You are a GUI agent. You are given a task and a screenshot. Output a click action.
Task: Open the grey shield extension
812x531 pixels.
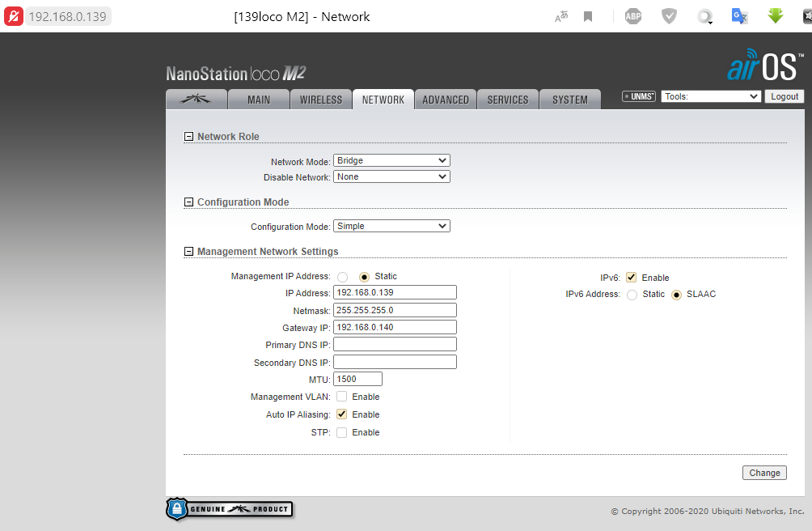pos(669,16)
